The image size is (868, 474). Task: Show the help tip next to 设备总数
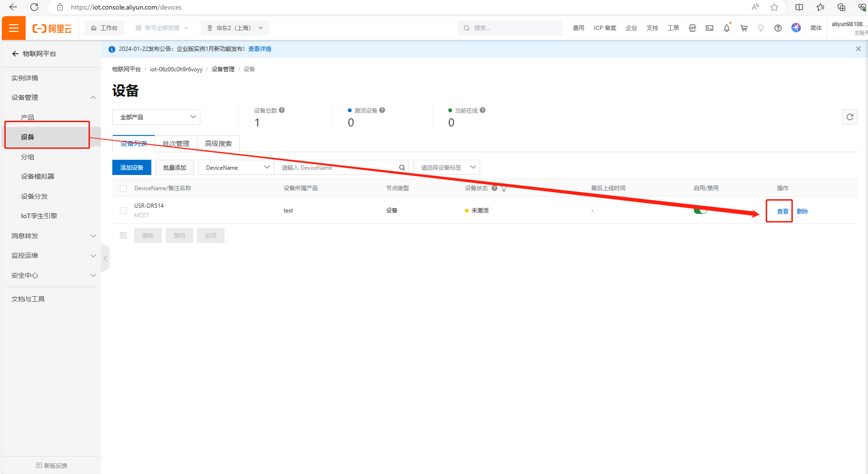point(282,110)
